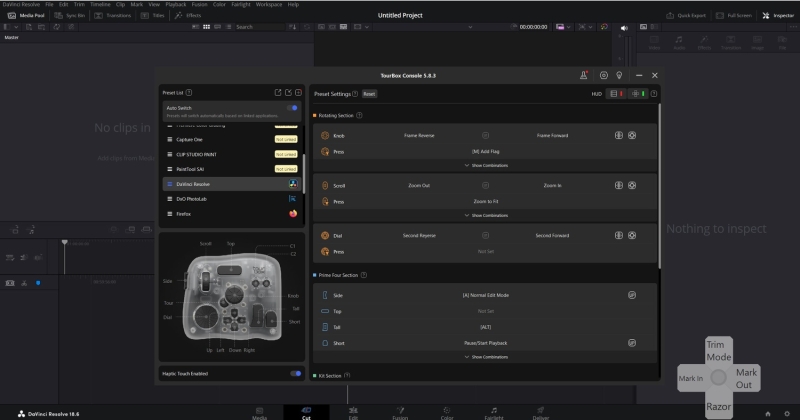The height and width of the screenshot is (420, 800).
Task: Click help icon beside Prime Four Section
Action: pos(364,275)
